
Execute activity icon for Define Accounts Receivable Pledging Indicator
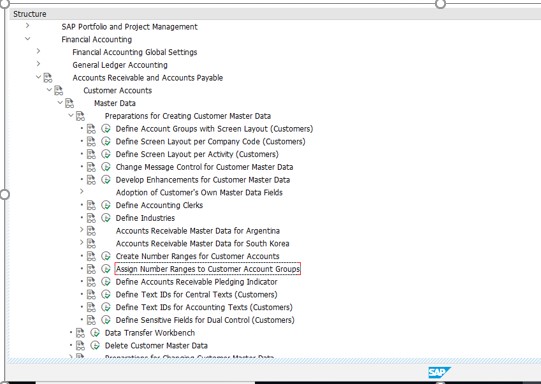coord(106,282)
